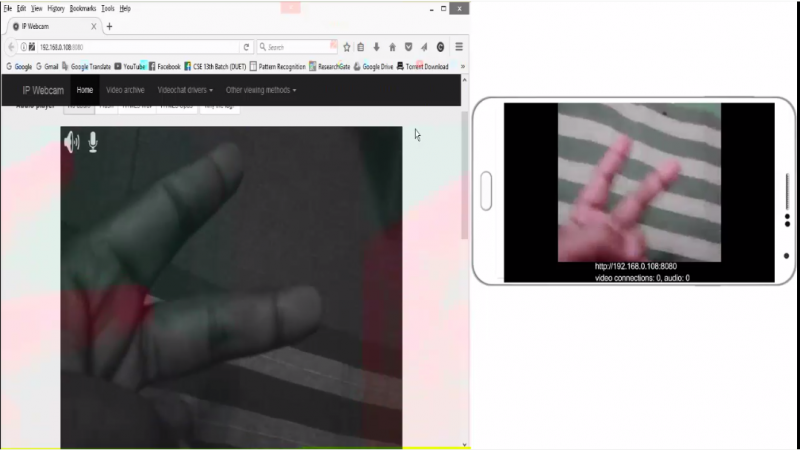The image size is (800, 450).
Task: Toggle the speaker audio icon on video
Action: (x=72, y=142)
